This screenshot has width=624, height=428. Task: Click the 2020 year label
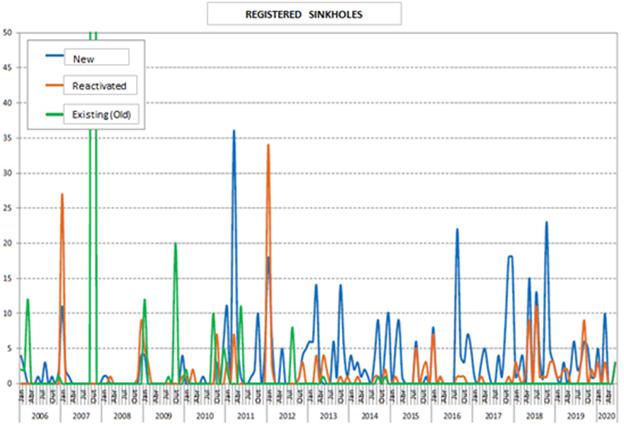point(606,416)
